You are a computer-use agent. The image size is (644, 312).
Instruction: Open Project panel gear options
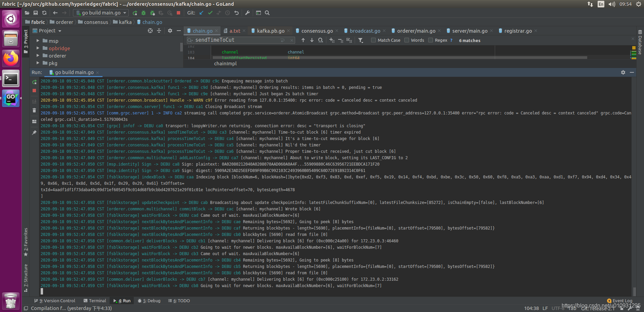pos(170,31)
